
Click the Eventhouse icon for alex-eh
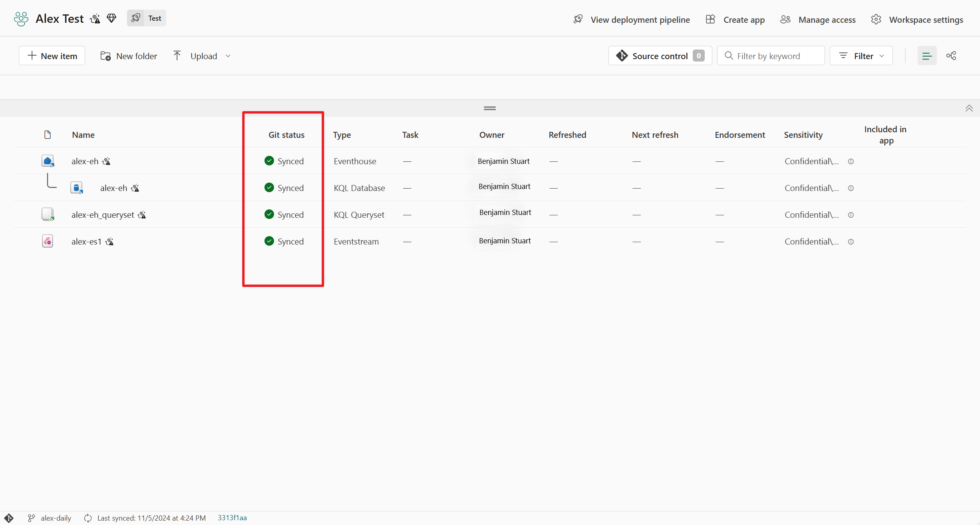pyautogui.click(x=48, y=161)
